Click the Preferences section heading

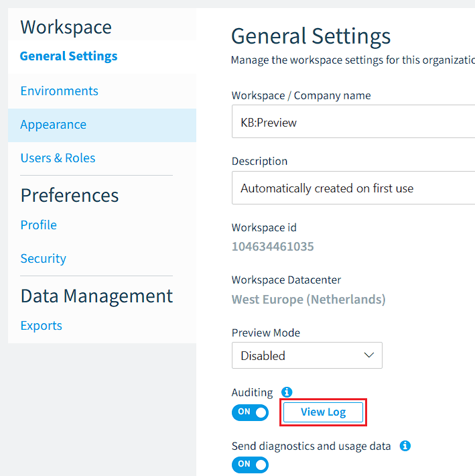[70, 195]
